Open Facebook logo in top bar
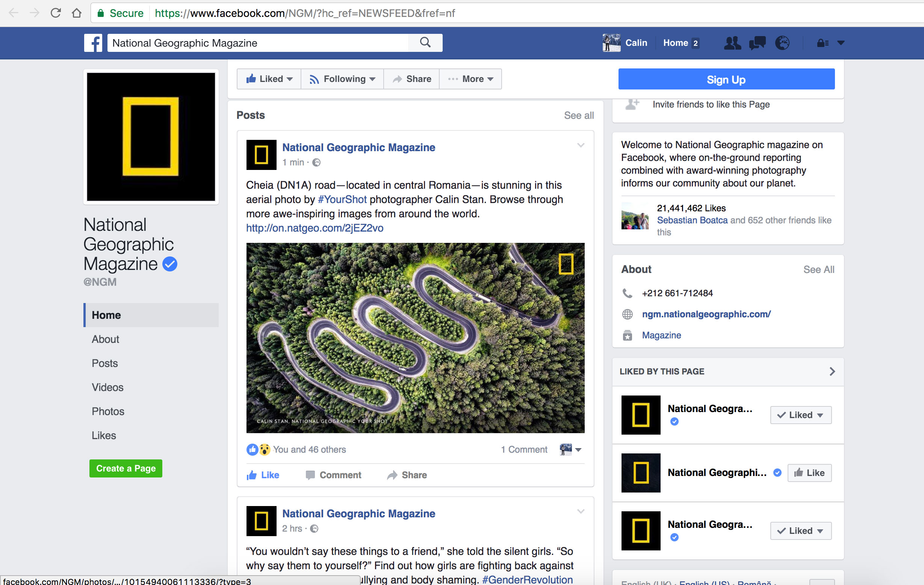Viewport: 924px width, 585px height. tap(93, 42)
